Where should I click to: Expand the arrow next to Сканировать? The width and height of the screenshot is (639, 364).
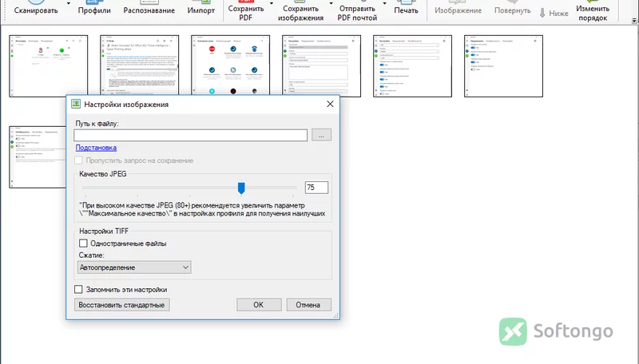click(69, 4)
